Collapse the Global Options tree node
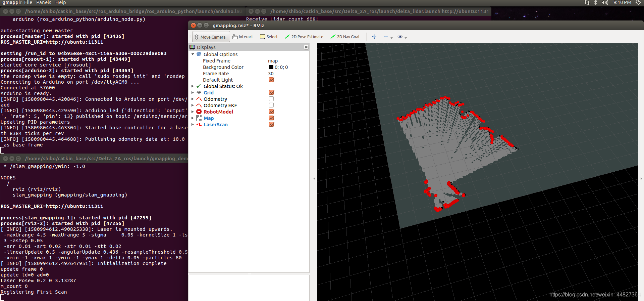The width and height of the screenshot is (644, 301). tap(193, 54)
